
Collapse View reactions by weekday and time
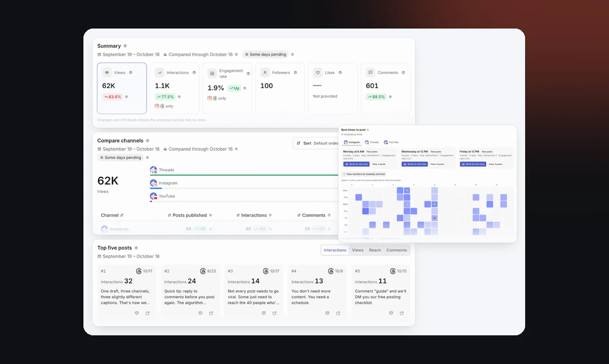364,174
